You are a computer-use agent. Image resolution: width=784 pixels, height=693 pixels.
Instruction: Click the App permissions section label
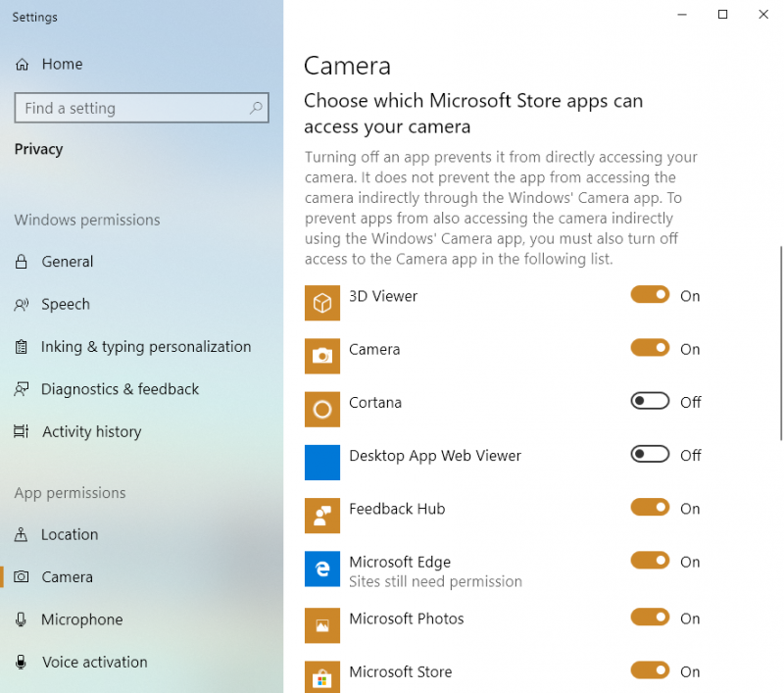pos(70,493)
